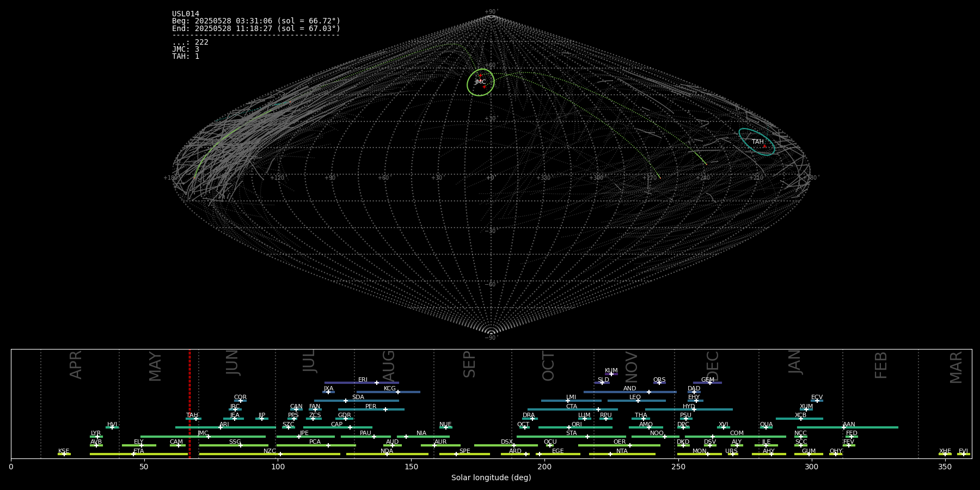
Task: Select the teal TAH radiant ellipse outline
Action: (757, 142)
